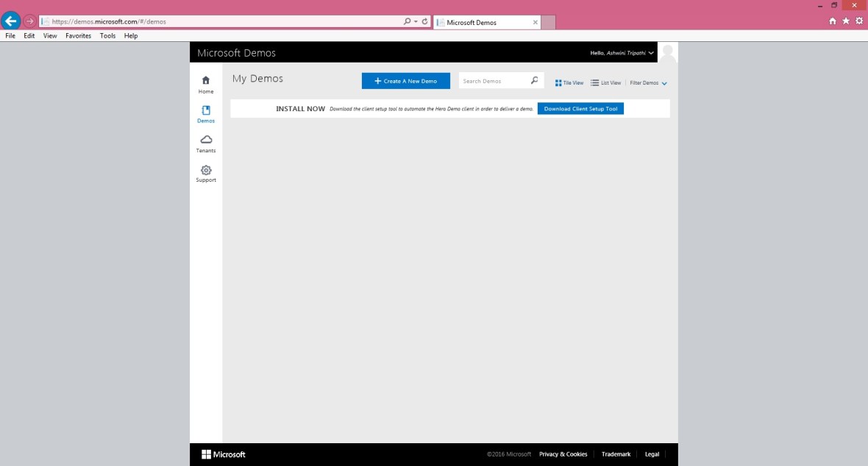The height and width of the screenshot is (466, 868).
Task: Click the browser back arrow button
Action: [11, 21]
